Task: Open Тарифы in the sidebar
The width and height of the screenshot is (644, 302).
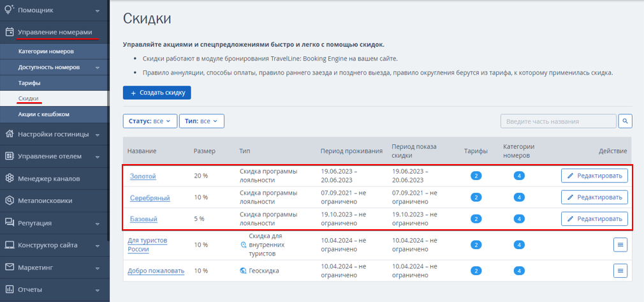Action: (29, 83)
